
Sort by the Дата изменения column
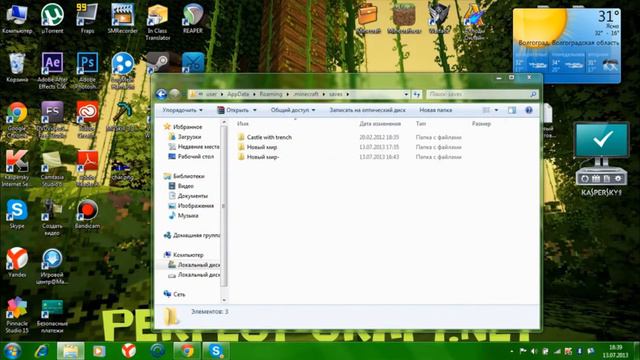pos(380,124)
